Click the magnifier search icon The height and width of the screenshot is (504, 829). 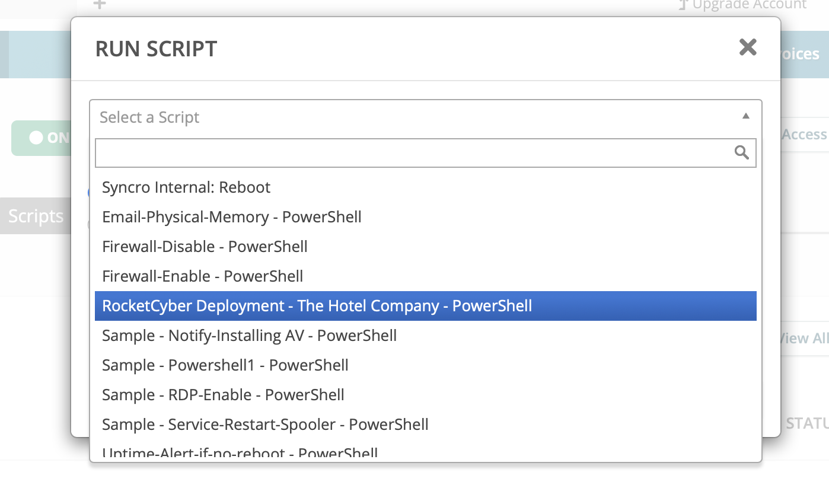point(741,153)
